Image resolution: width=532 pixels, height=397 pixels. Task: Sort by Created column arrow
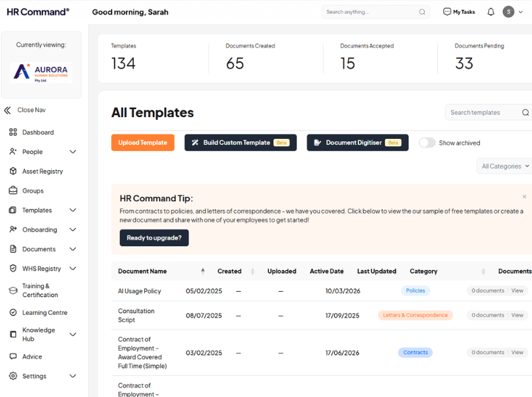coord(252,271)
